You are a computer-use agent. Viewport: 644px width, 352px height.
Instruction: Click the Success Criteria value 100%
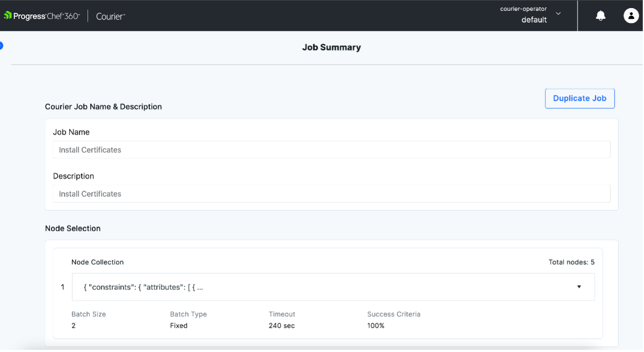[x=376, y=326]
